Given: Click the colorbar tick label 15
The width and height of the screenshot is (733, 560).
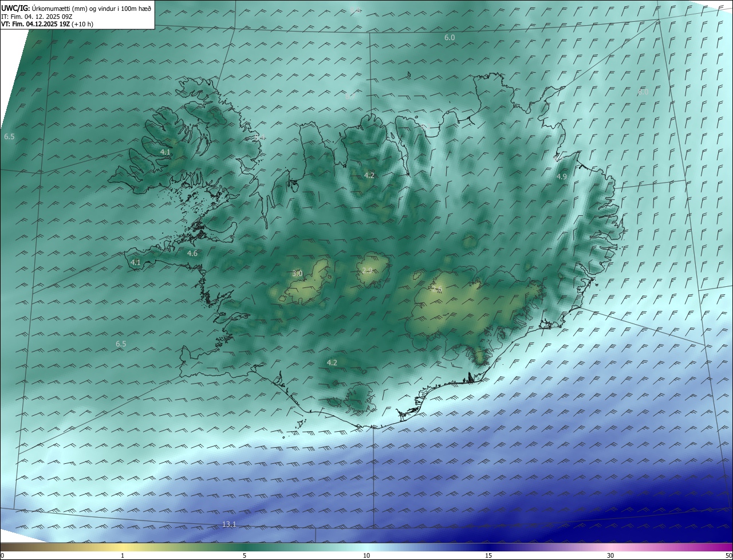Looking at the screenshot, I should tap(488, 555).
